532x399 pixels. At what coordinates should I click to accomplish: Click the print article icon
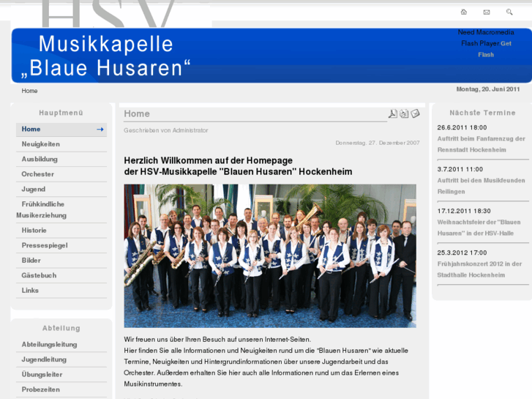tap(404, 113)
